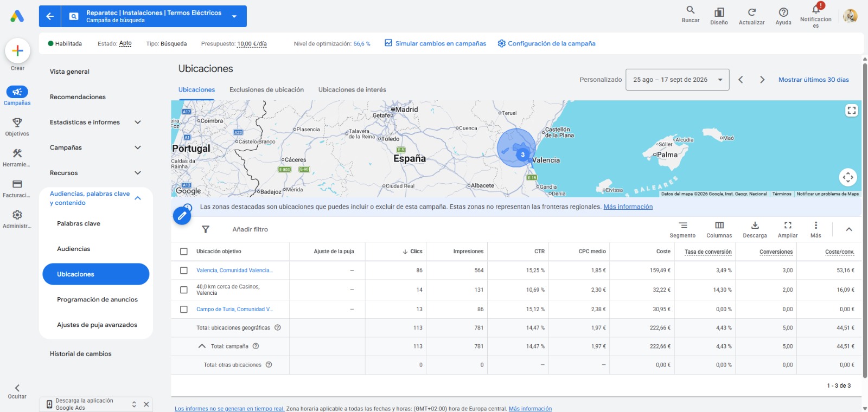
Task: Click the blue pencil edit button
Action: pos(182,216)
